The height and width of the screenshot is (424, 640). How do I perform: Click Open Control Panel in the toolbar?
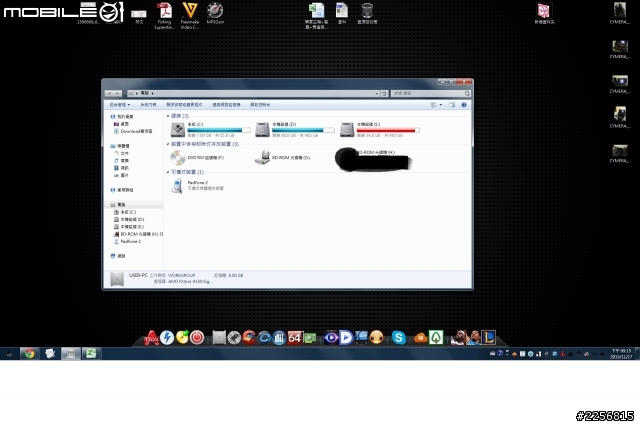(260, 105)
